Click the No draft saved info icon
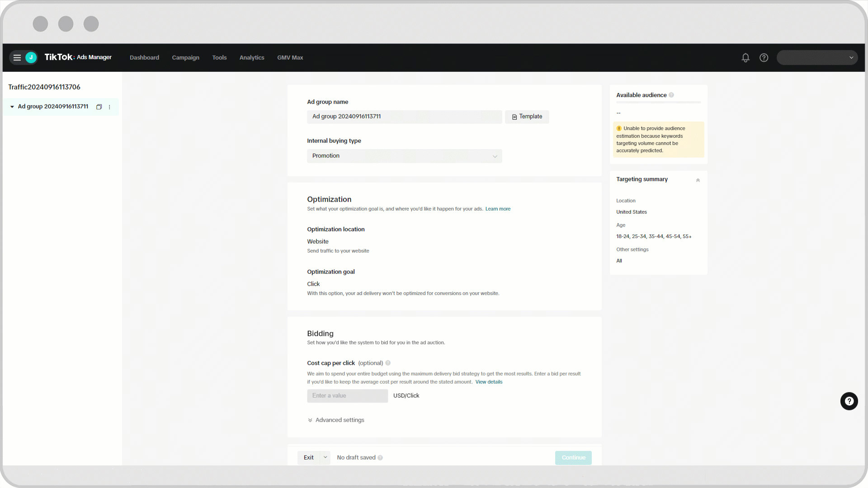868x488 pixels. pyautogui.click(x=380, y=458)
